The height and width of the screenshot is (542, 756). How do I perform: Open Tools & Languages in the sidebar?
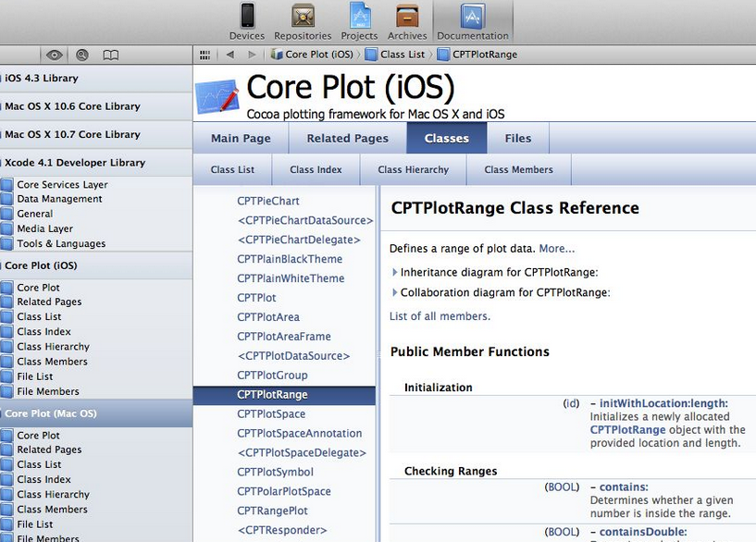61,244
